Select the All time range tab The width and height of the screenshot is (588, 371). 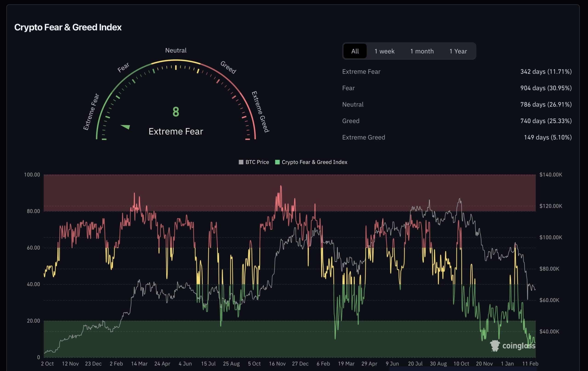(355, 51)
